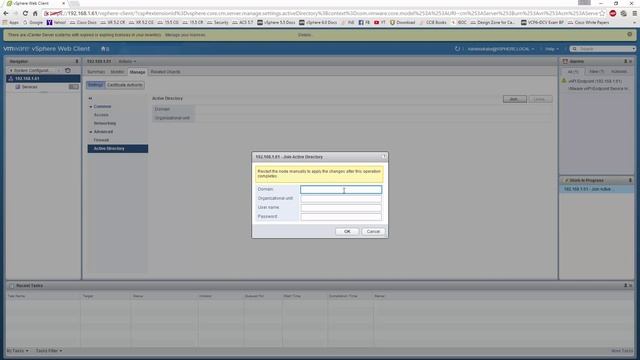
Task: Open the Tasks Filter dropdown
Action: point(49,351)
